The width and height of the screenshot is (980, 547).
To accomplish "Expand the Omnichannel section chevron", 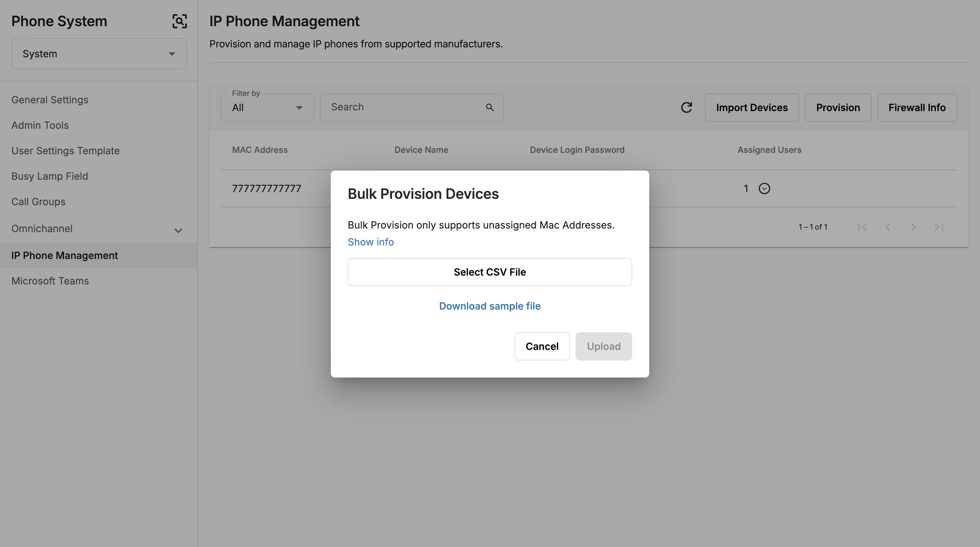I will click(x=178, y=231).
